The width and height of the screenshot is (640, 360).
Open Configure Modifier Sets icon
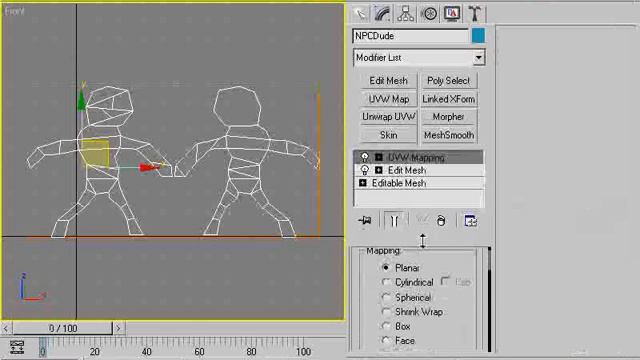pyautogui.click(x=471, y=221)
